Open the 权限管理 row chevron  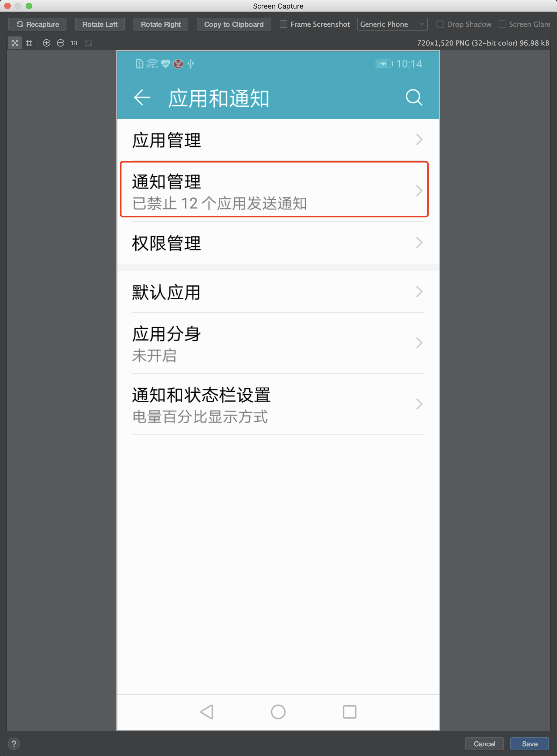(x=419, y=242)
